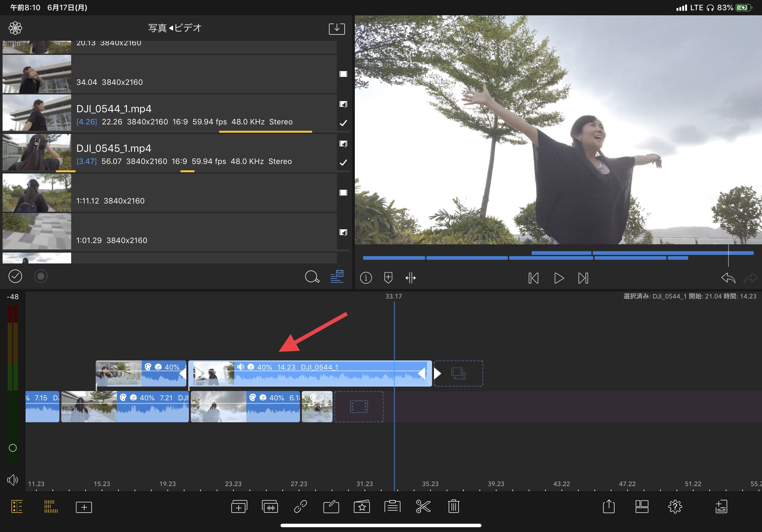Image resolution: width=762 pixels, height=532 pixels.
Task: Open project settings gear icon
Action: (x=675, y=506)
